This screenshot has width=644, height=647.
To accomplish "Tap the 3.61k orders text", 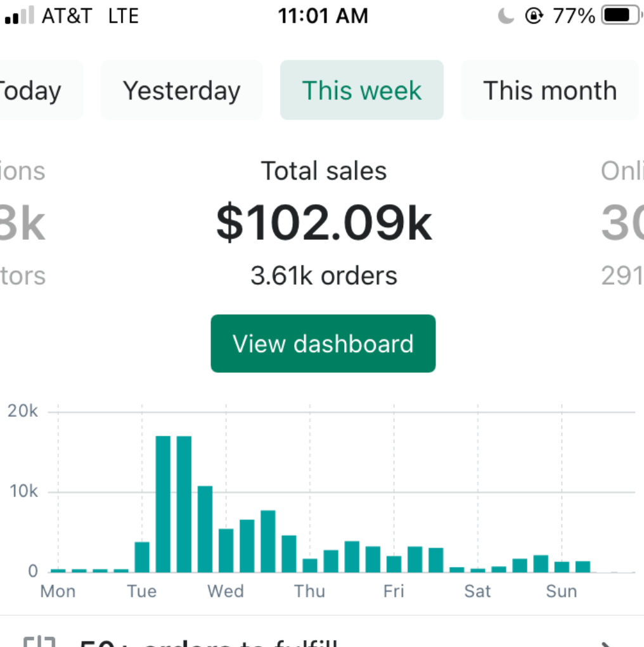I will [324, 276].
